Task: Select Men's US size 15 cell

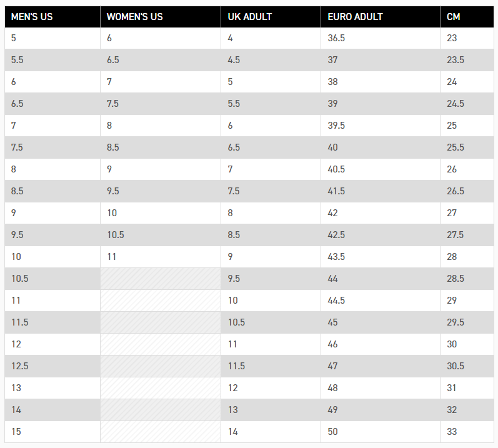Action: point(52,432)
